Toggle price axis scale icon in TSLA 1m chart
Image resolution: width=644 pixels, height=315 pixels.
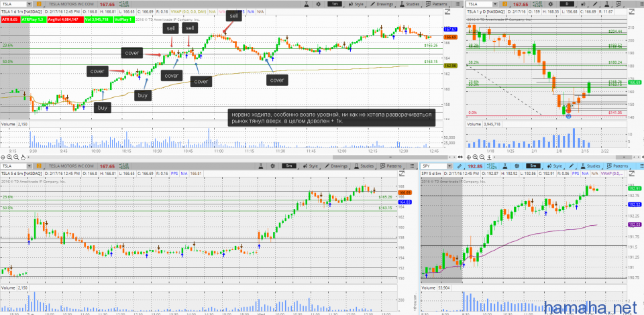(447, 11)
